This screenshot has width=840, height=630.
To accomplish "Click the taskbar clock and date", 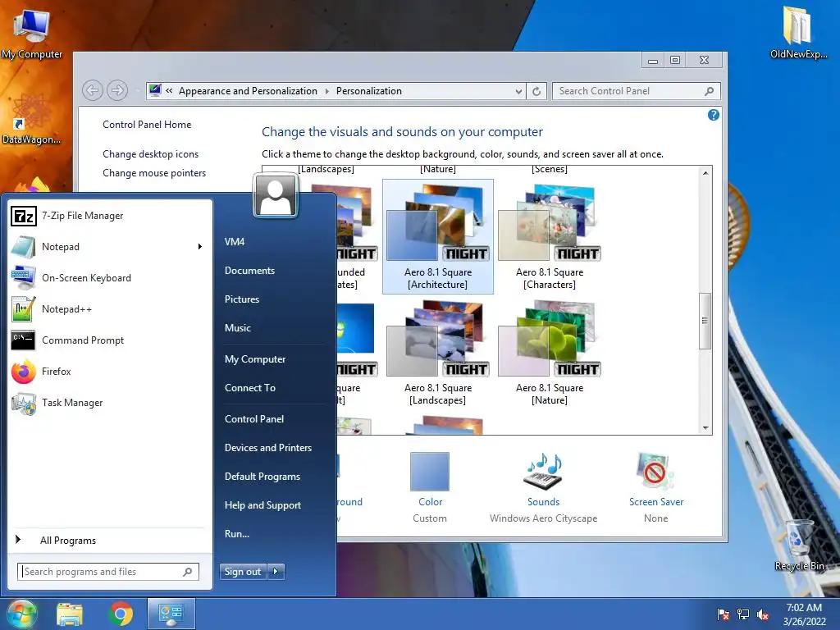I will 804,614.
